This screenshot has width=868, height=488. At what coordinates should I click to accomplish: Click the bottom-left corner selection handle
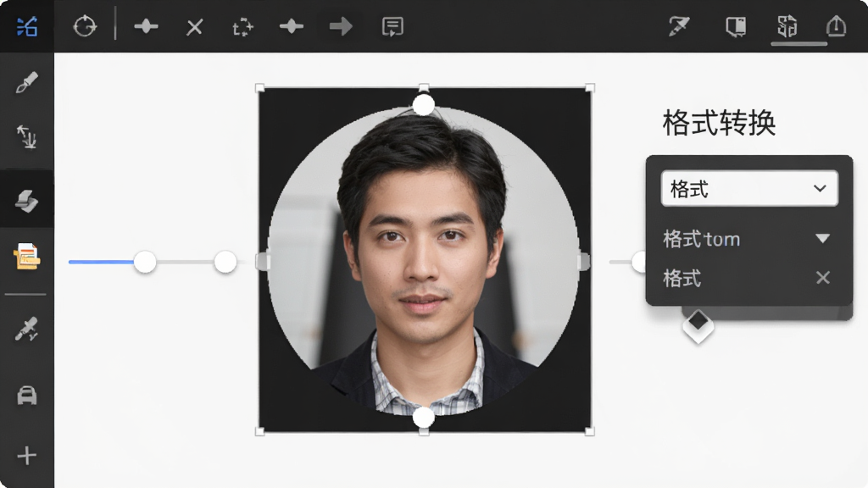tap(259, 431)
